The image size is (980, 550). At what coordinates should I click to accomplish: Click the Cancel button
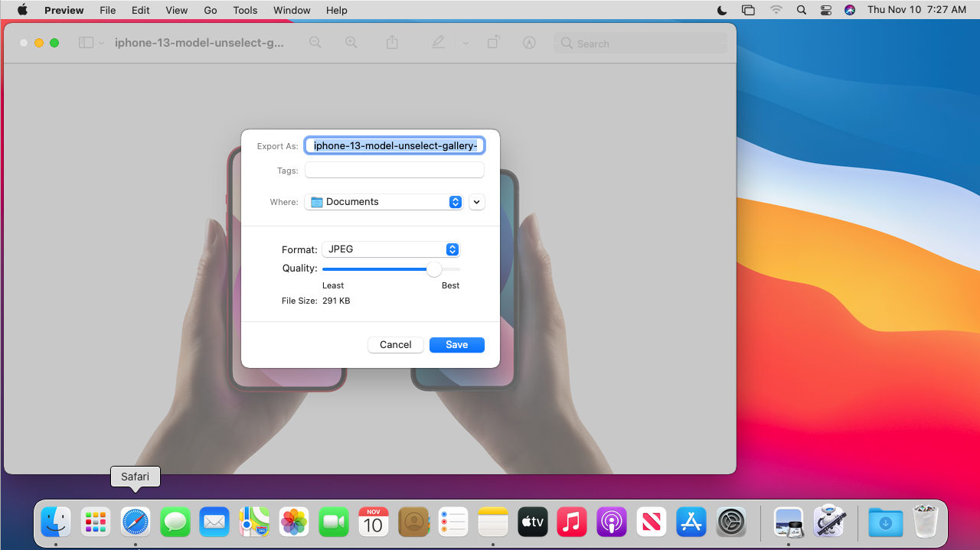point(396,344)
